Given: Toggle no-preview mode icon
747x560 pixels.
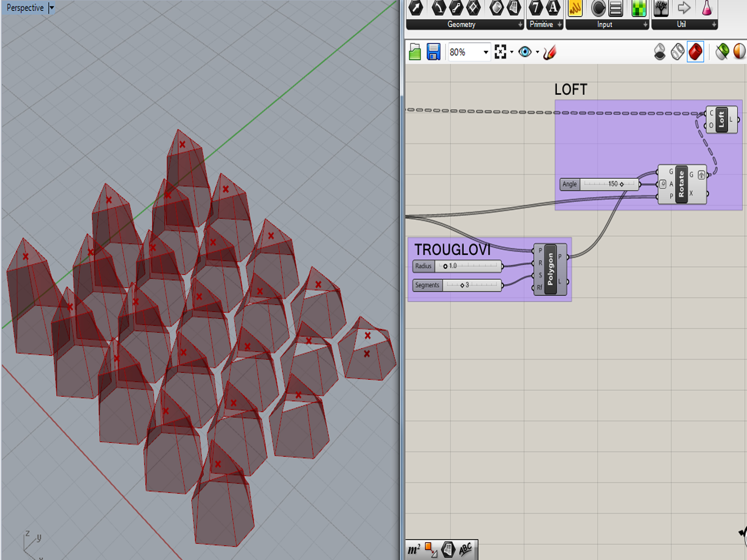Looking at the screenshot, I should pyautogui.click(x=660, y=52).
